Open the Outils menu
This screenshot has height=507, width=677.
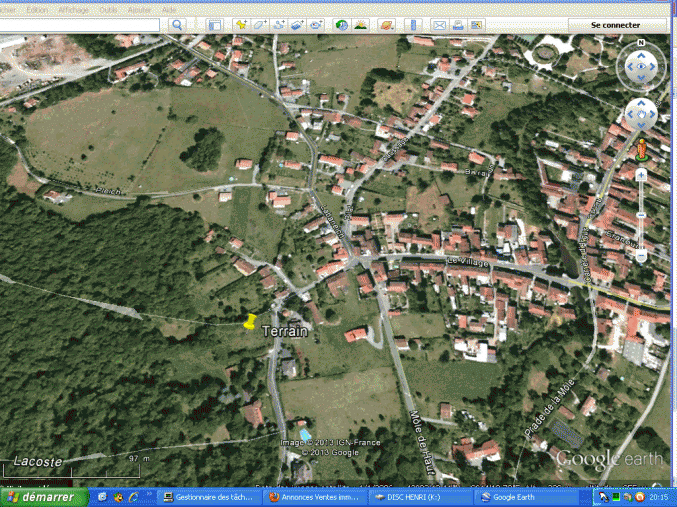pos(107,9)
